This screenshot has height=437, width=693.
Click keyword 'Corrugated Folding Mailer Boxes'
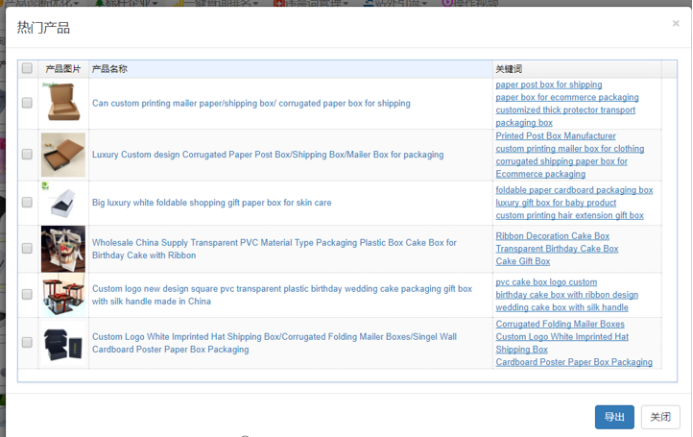559,325
